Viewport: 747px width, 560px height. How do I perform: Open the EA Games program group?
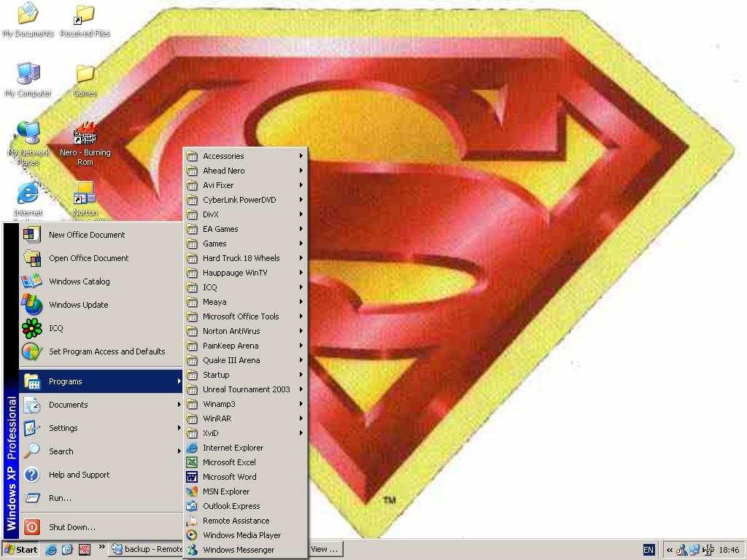(245, 229)
